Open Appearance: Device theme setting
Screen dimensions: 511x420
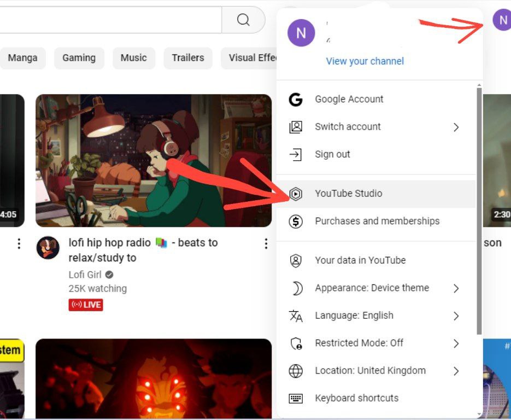372,288
